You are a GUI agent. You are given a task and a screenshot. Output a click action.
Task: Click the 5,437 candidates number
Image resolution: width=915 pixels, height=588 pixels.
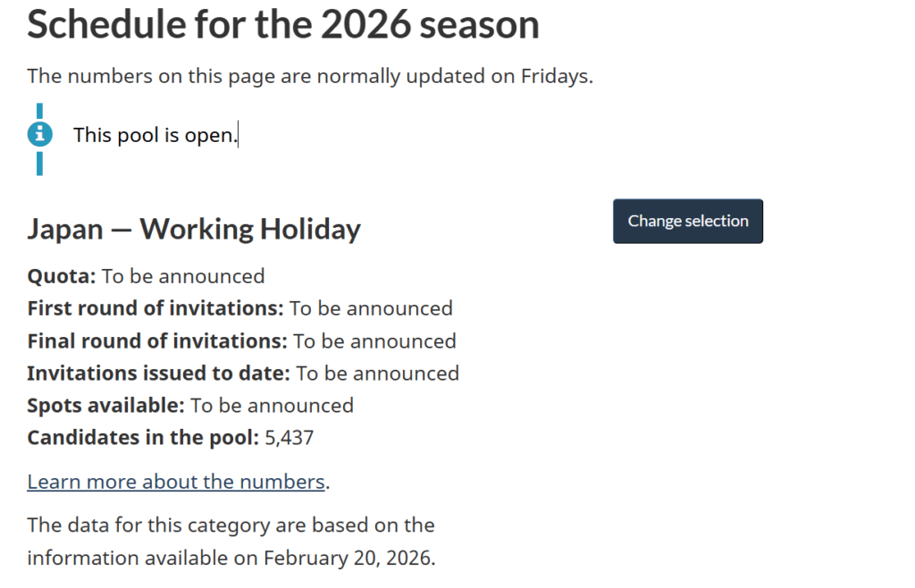pos(290,438)
